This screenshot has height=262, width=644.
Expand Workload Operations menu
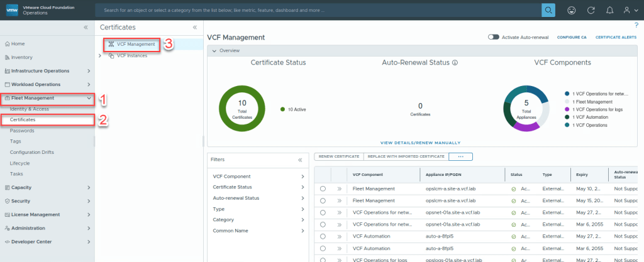[89, 84]
